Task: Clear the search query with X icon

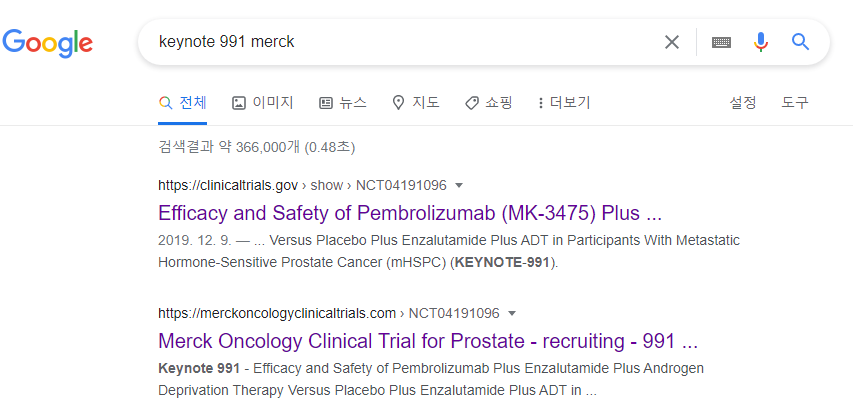Action: (x=672, y=42)
